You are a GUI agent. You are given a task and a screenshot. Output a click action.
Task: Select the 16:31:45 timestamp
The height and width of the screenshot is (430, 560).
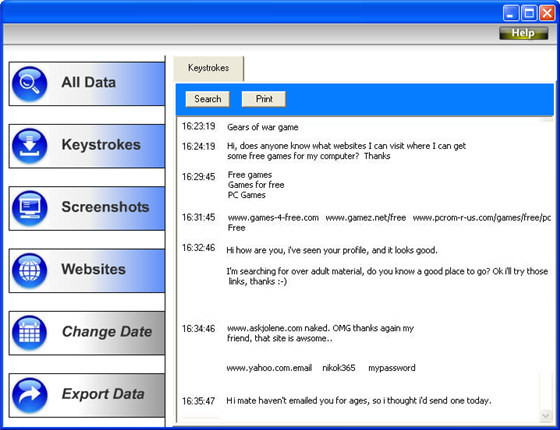point(199,217)
